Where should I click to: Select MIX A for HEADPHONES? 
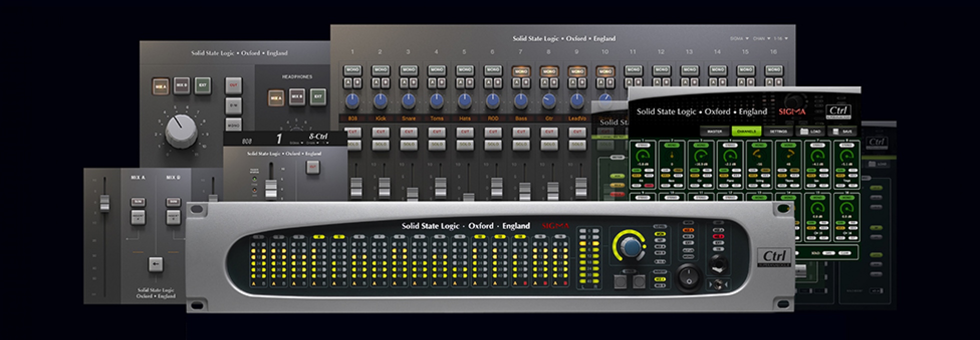pyautogui.click(x=275, y=98)
